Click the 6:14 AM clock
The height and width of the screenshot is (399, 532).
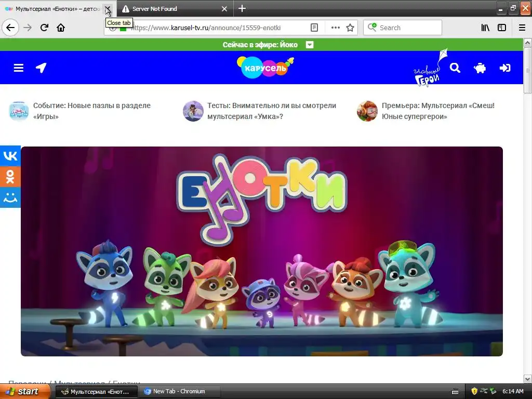(x=513, y=391)
